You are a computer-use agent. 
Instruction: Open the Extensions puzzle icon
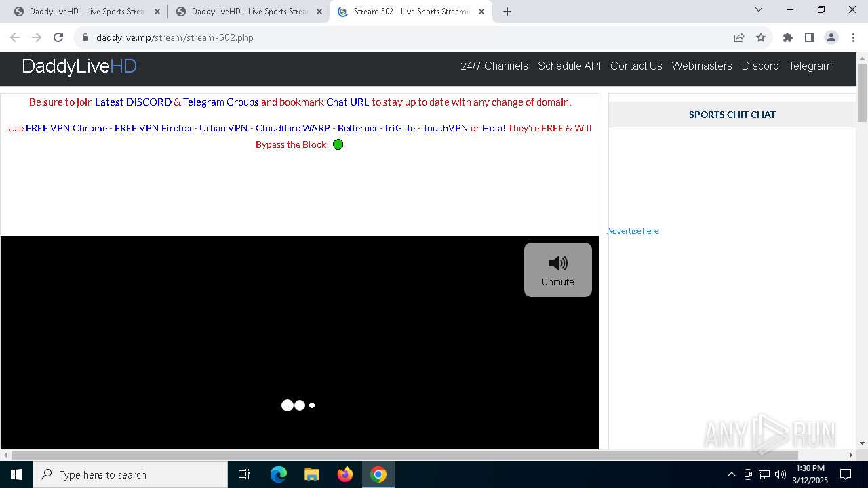click(x=788, y=37)
